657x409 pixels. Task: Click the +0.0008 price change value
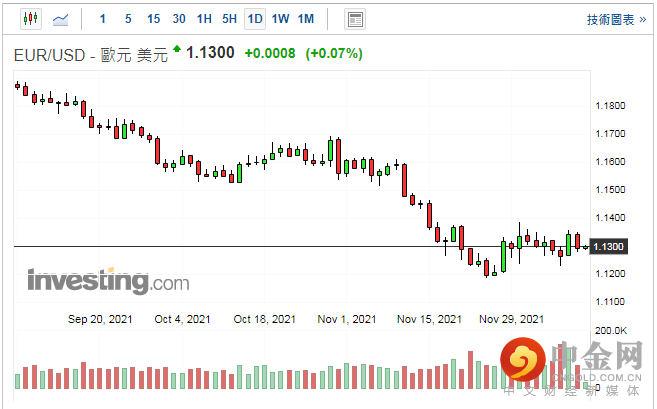270,54
